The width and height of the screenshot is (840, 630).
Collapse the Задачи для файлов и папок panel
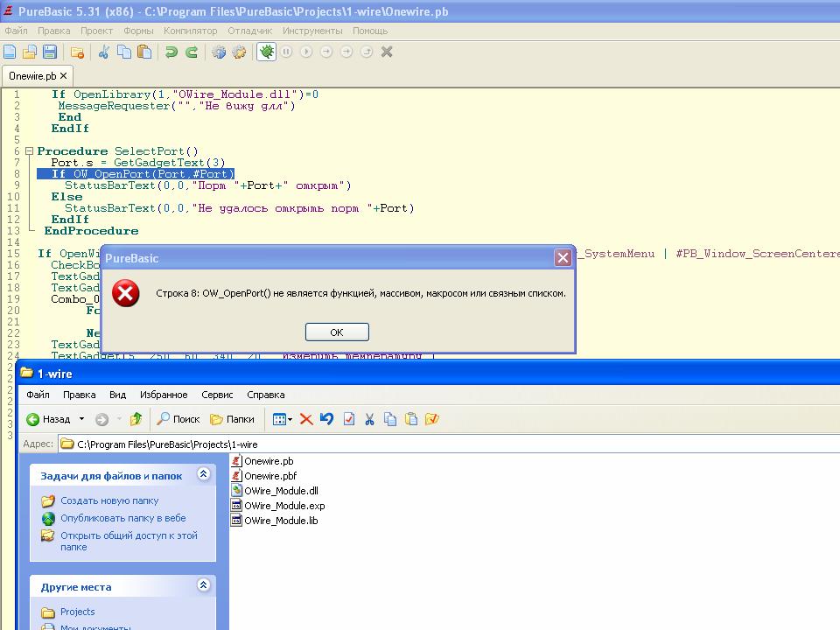(203, 475)
